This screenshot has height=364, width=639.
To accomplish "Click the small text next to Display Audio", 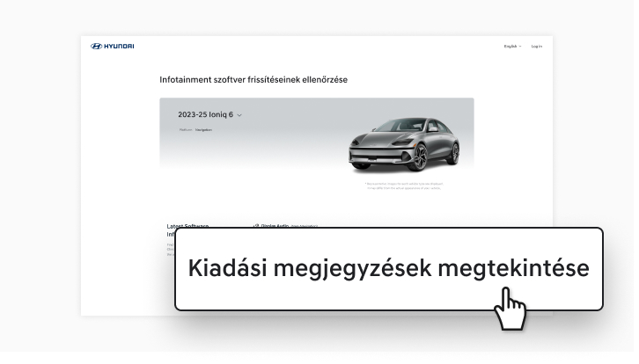I will [305, 226].
